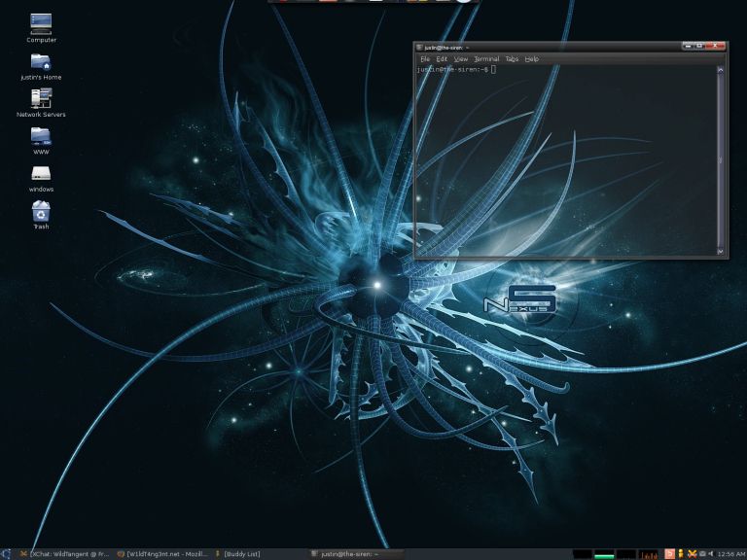Open the main menu icon at panel left
This screenshot has width=747, height=560.
coord(6,554)
